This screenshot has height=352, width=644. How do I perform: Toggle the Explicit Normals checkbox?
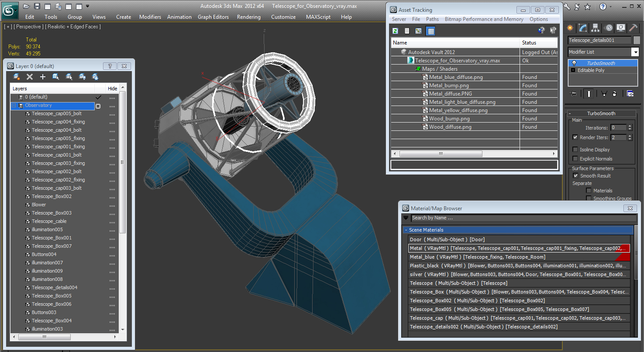pos(575,159)
